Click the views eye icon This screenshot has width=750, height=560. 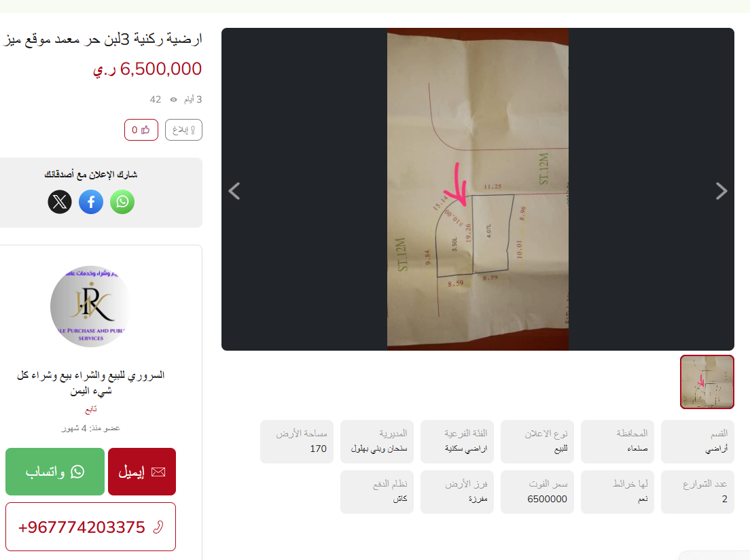[x=174, y=99]
